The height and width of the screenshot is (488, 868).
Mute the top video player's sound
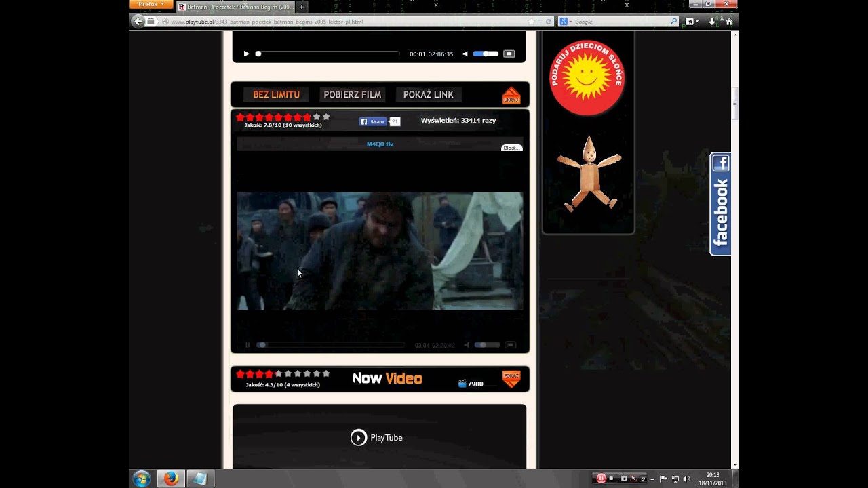coord(465,54)
